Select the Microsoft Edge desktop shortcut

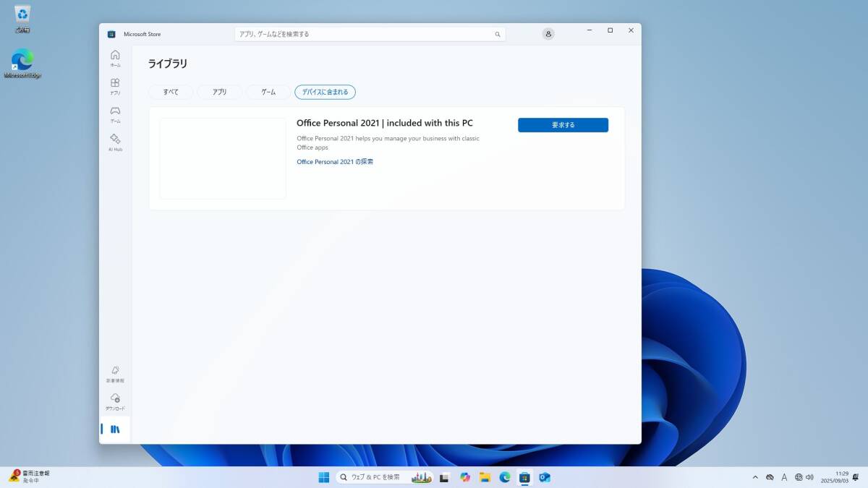(22, 64)
